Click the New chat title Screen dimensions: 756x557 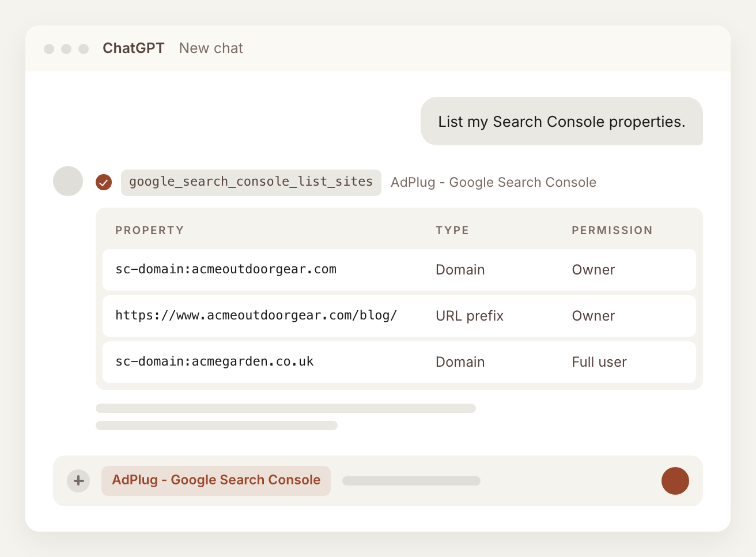point(211,48)
